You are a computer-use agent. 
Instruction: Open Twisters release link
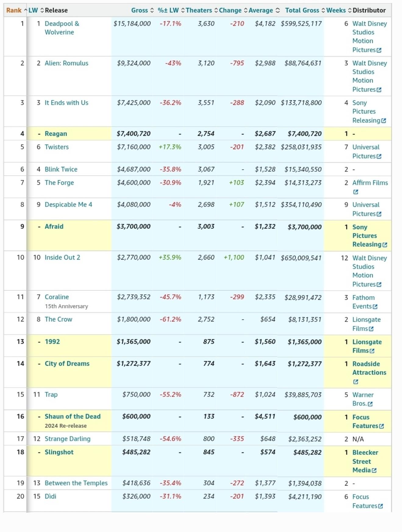pyautogui.click(x=57, y=147)
